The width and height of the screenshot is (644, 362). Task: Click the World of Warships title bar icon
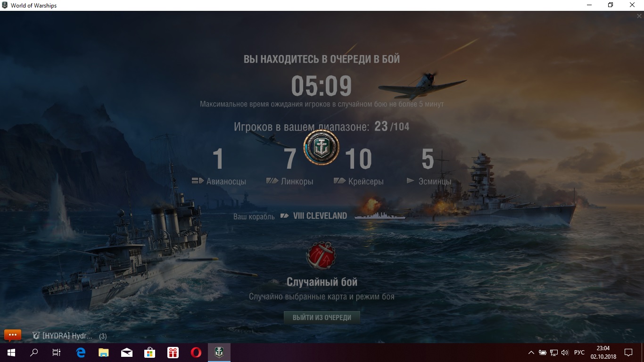point(5,5)
